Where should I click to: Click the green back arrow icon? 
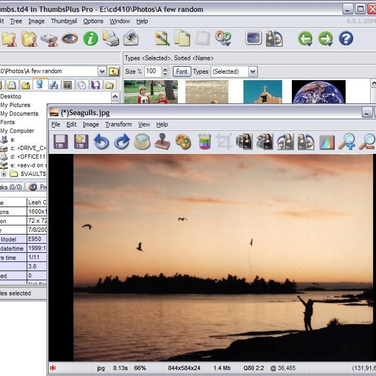click(305, 39)
